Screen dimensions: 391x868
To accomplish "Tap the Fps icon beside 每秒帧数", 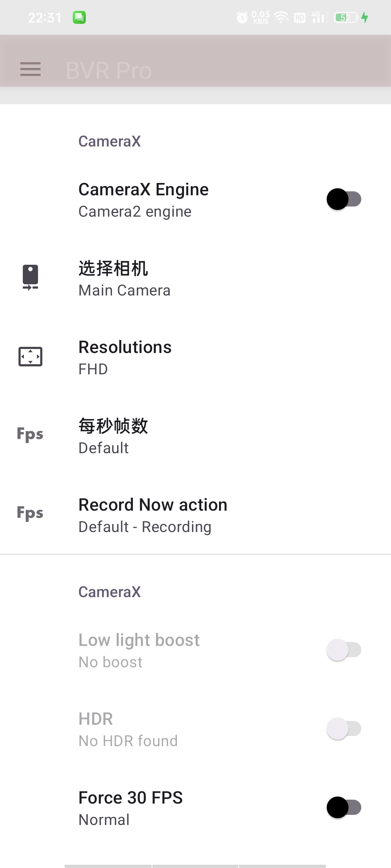I will coord(30,434).
